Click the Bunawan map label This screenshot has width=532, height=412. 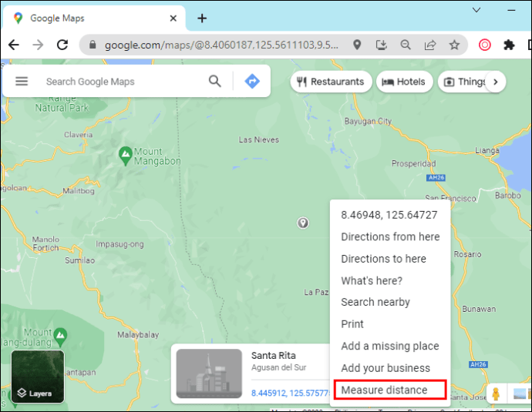[479, 309]
